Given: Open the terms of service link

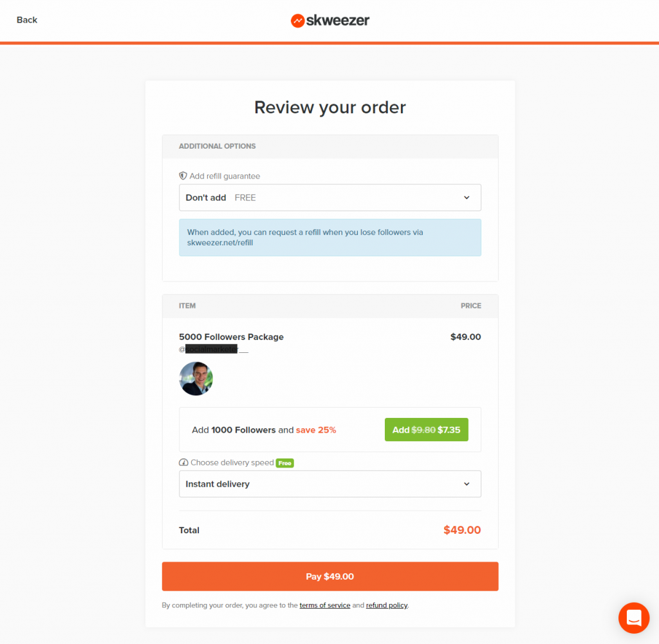Looking at the screenshot, I should click(x=324, y=605).
